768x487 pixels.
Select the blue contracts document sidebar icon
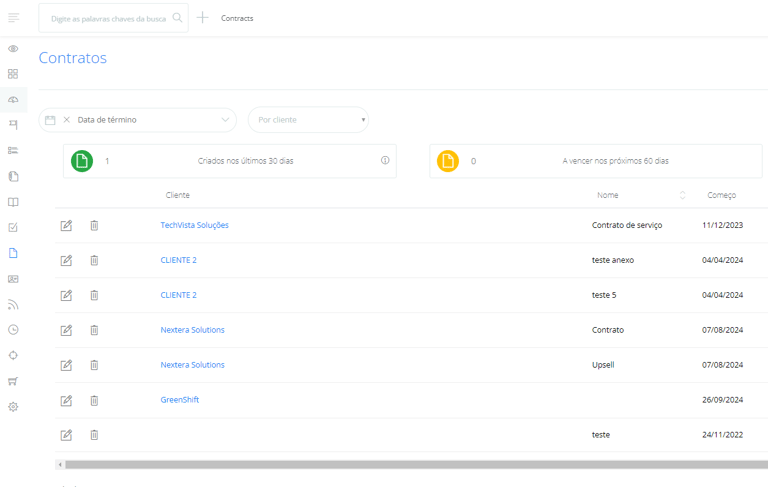click(x=13, y=253)
